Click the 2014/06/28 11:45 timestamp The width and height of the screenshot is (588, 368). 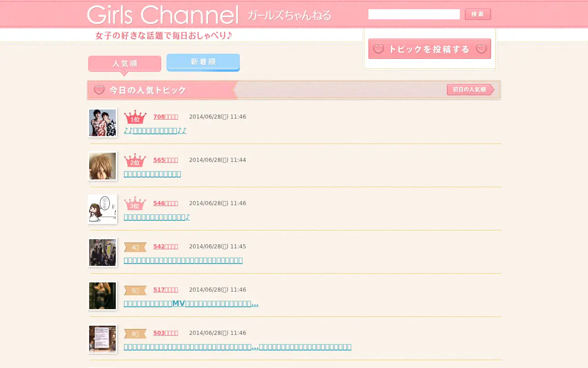pyautogui.click(x=217, y=247)
